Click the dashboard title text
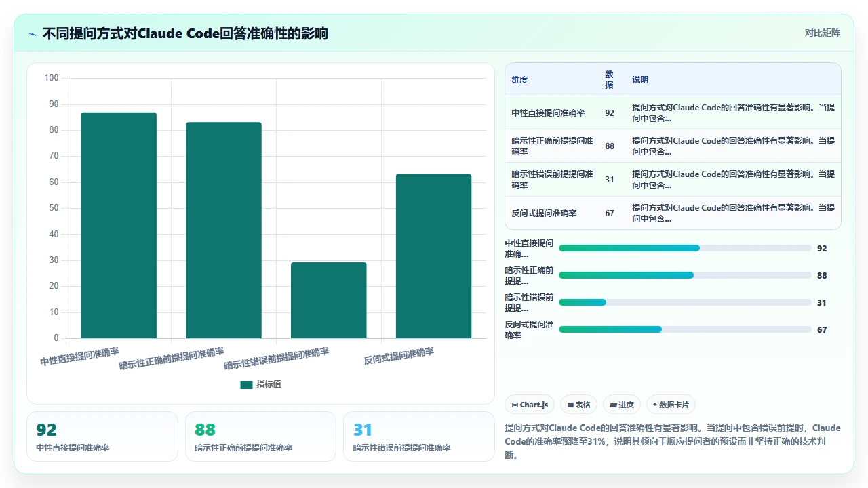This screenshot has height=488, width=868. pyautogui.click(x=185, y=33)
